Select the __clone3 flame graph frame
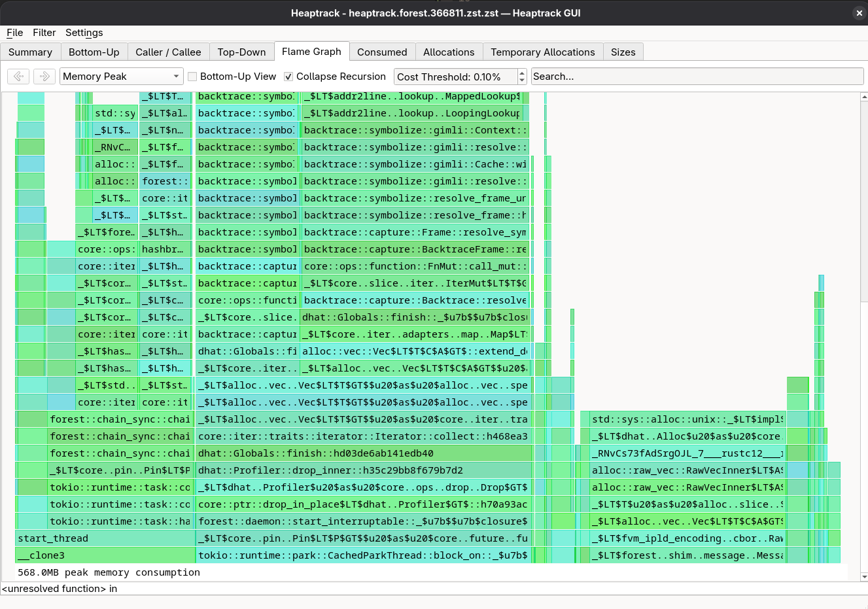The height and width of the screenshot is (609, 868). point(105,555)
